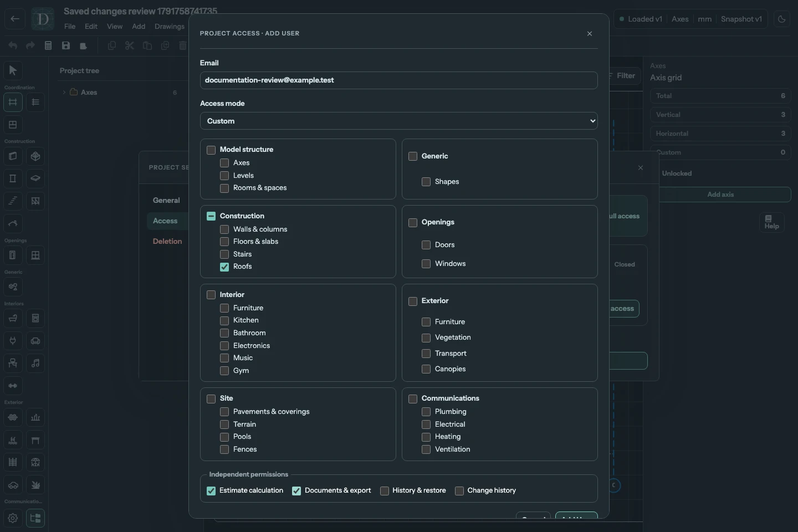Expand the Axes folder in Project tree
The height and width of the screenshot is (532, 798).
click(x=64, y=92)
